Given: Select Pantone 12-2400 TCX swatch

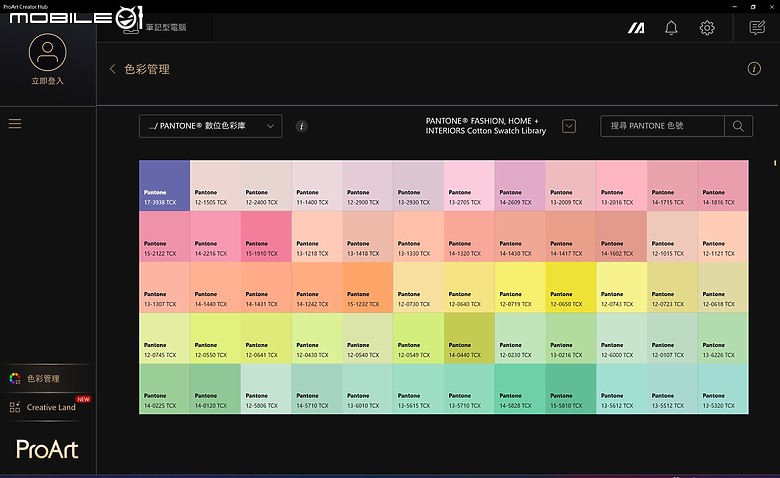Looking at the screenshot, I should click(266, 186).
